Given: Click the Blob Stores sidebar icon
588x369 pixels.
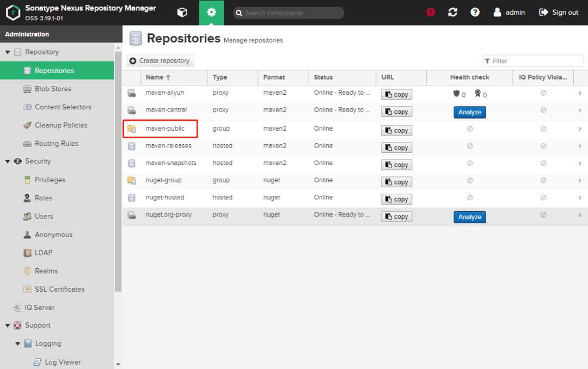Looking at the screenshot, I should (x=27, y=89).
